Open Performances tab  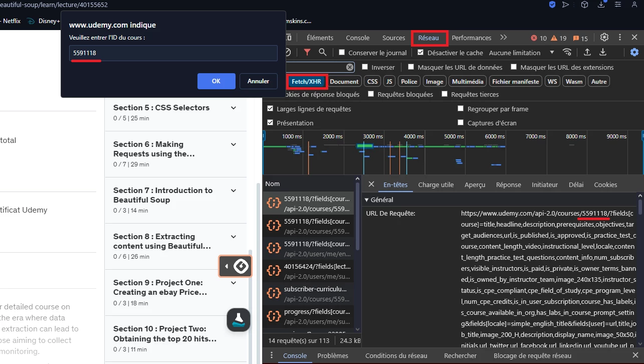tap(472, 38)
